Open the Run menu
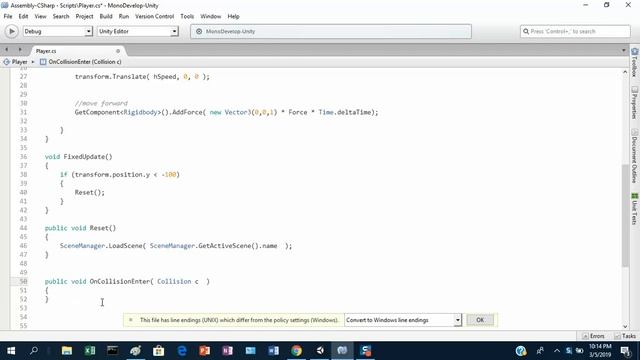640x360 pixels. point(124,16)
